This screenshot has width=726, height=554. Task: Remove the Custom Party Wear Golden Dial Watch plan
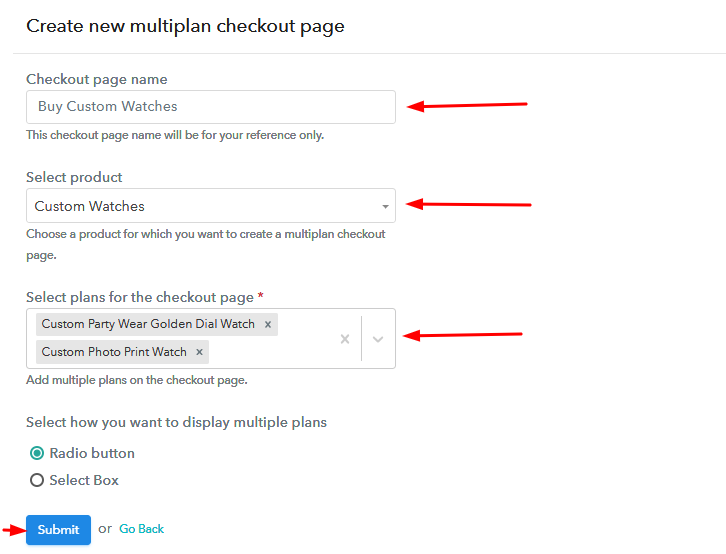(268, 324)
